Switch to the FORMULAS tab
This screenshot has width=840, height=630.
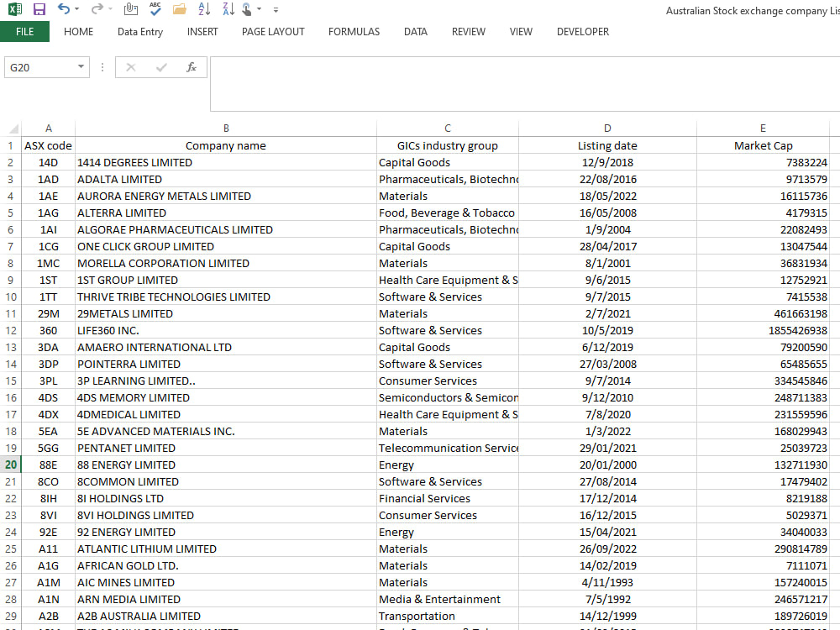[354, 32]
